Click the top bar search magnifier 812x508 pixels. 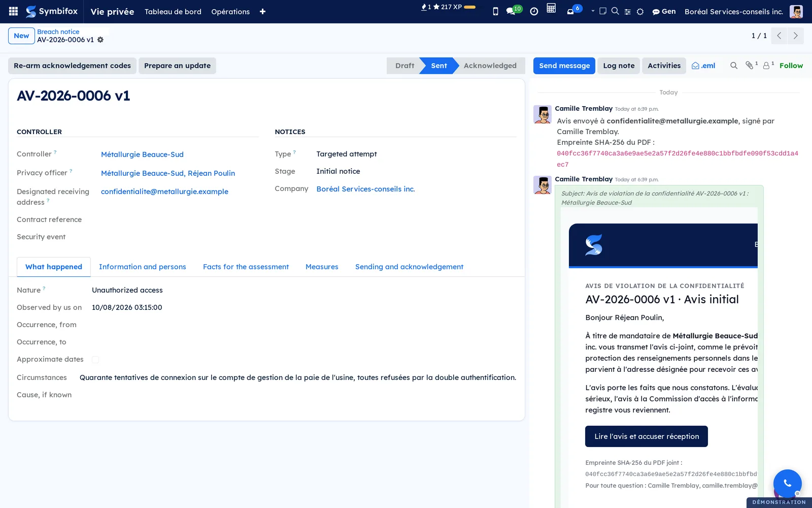(615, 11)
